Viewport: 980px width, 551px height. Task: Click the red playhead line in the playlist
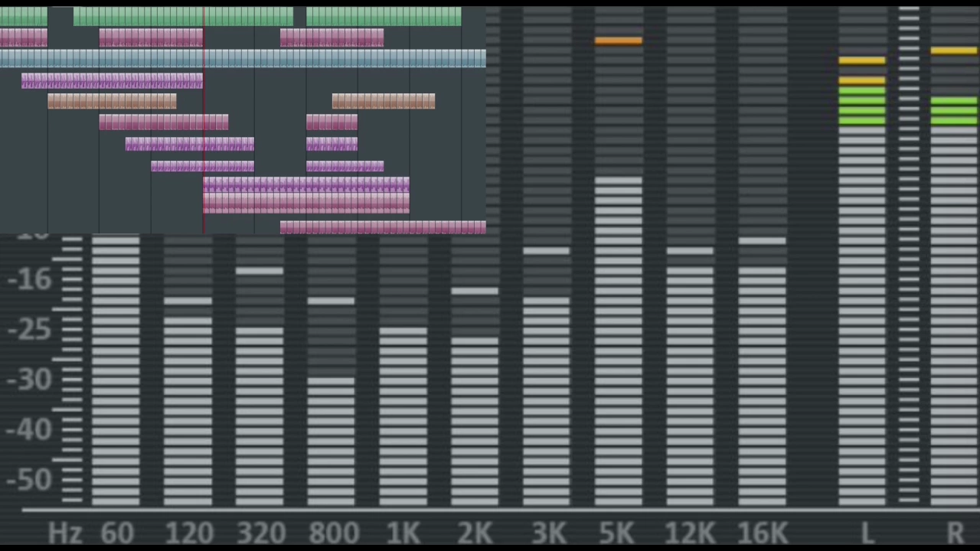pos(204,120)
